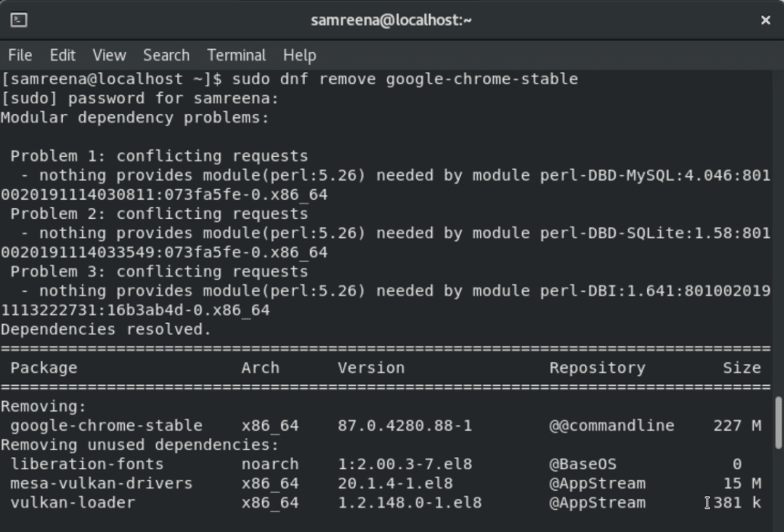Open the File menu
The image size is (784, 532).
[19, 54]
